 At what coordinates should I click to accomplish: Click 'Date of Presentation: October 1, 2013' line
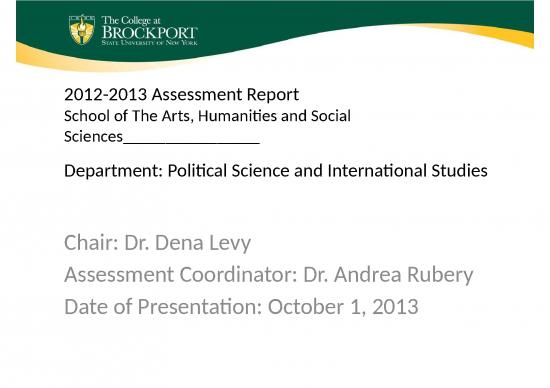coord(241,306)
